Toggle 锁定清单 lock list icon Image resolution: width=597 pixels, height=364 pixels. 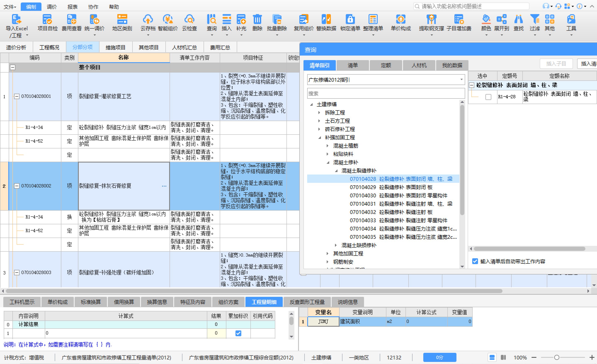tap(350, 19)
